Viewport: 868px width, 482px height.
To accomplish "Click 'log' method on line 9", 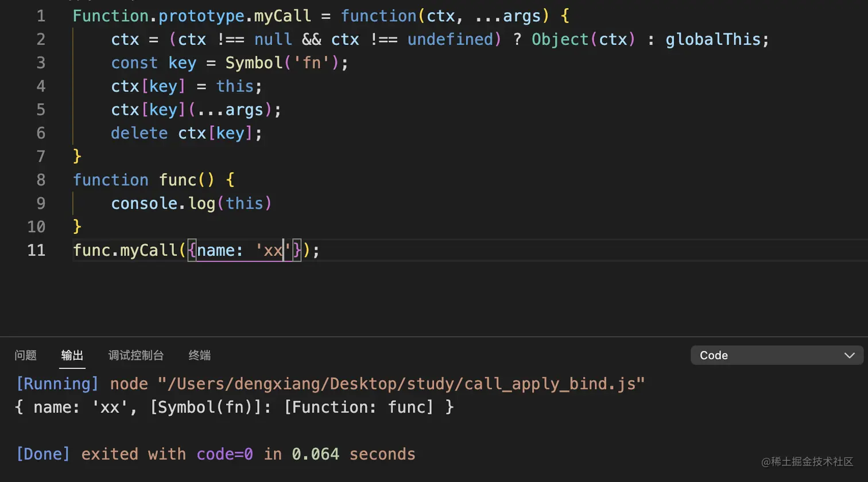I will pyautogui.click(x=201, y=204).
